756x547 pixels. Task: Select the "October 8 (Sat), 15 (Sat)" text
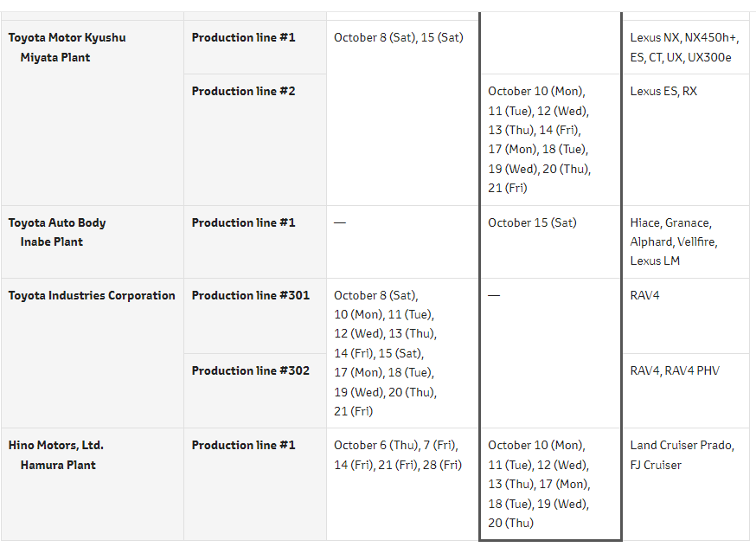(x=398, y=37)
